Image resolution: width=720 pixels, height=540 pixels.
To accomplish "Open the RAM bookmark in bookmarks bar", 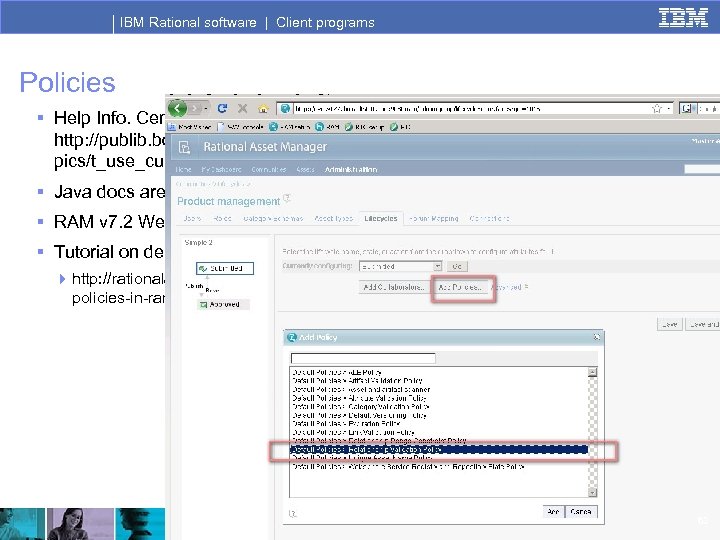I will point(327,127).
